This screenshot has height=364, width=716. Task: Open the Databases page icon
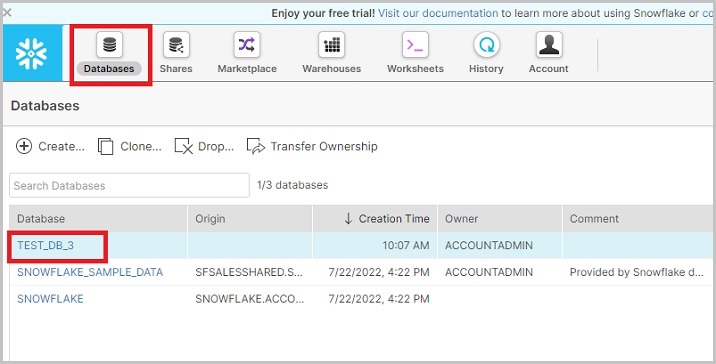pyautogui.click(x=110, y=45)
